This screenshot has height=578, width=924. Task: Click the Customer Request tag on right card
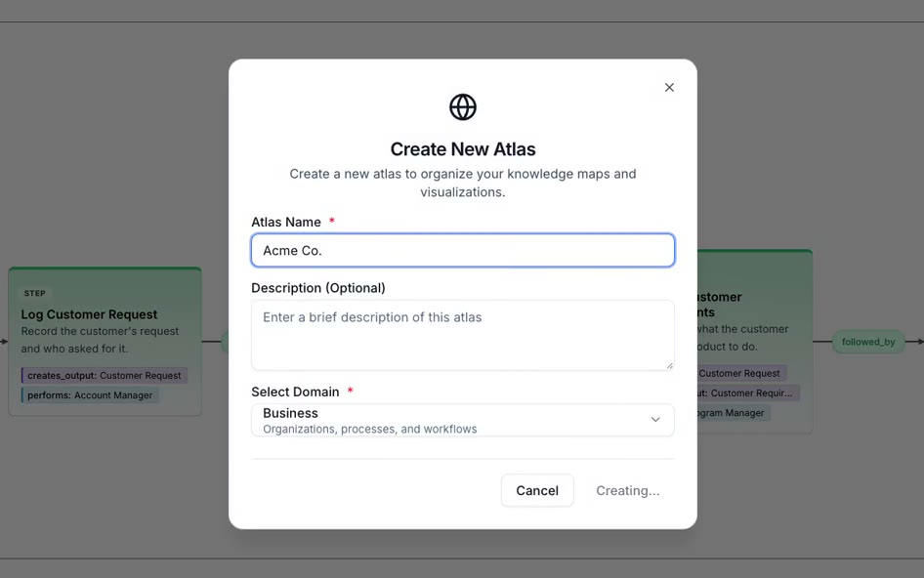click(x=739, y=373)
